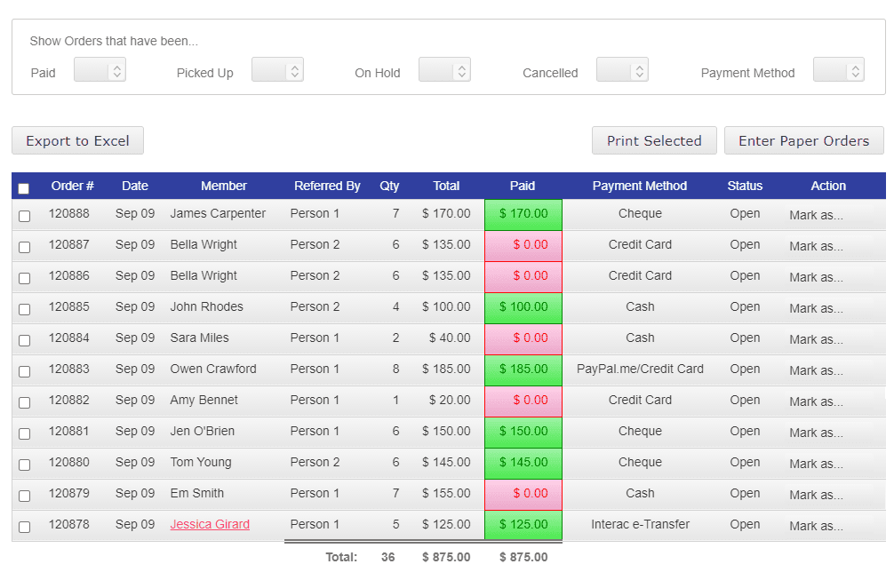Click the $ 875.00 total below the Total column

tap(446, 557)
